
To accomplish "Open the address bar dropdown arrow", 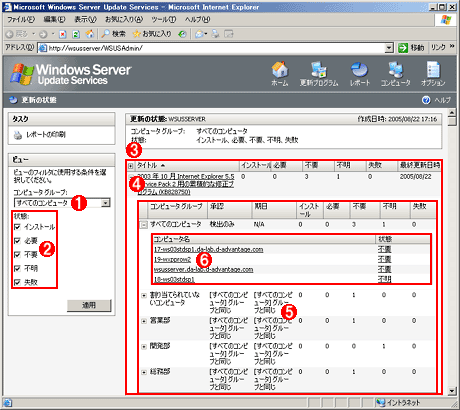I will click(389, 48).
